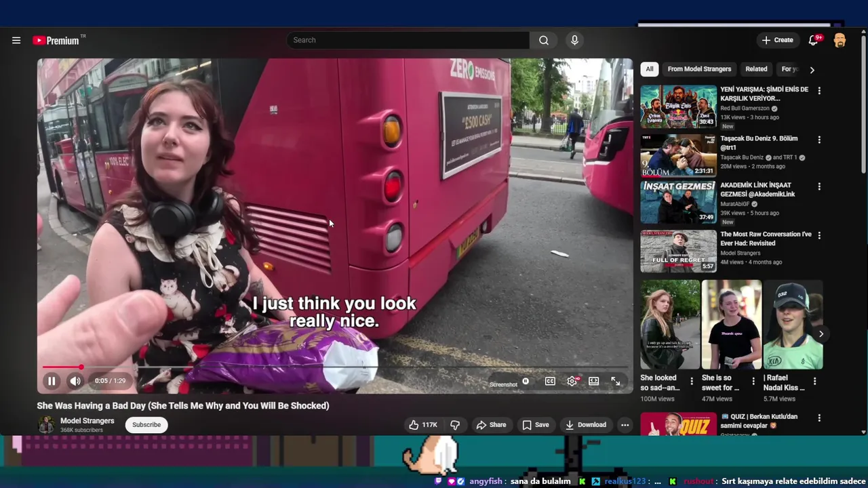Image resolution: width=868 pixels, height=488 pixels.
Task: Open options for the AKADEMİK LİNK İNŞAAT video
Action: (819, 186)
